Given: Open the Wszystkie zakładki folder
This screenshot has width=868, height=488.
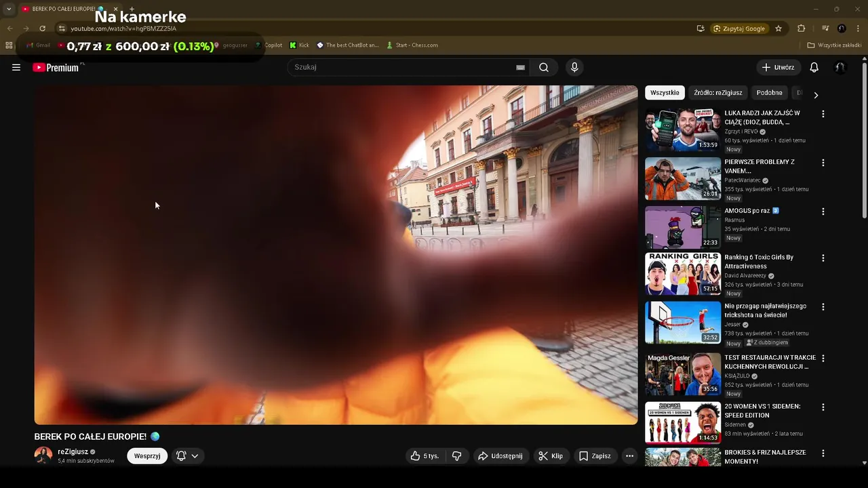Looking at the screenshot, I should pyautogui.click(x=834, y=45).
